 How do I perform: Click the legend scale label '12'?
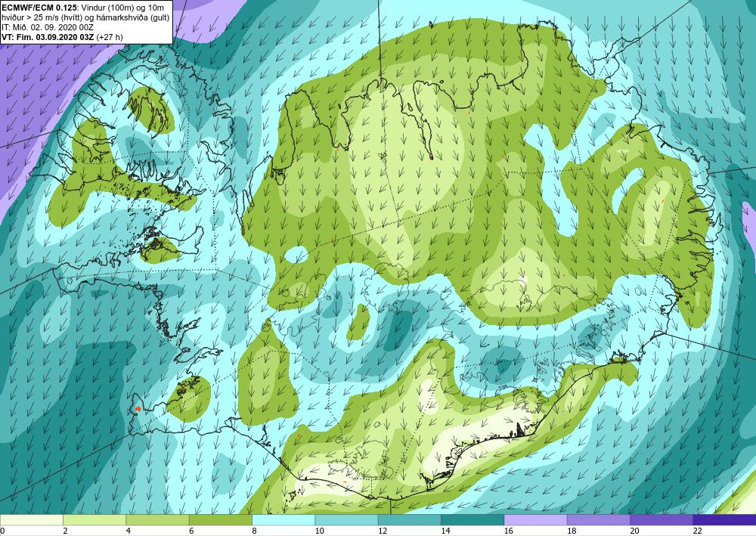pos(382,531)
